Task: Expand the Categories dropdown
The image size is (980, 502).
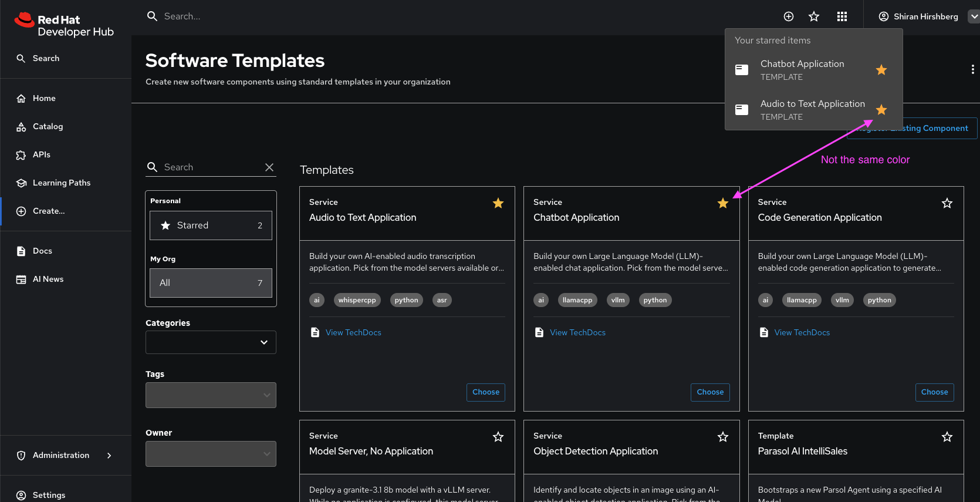Action: 211,342
